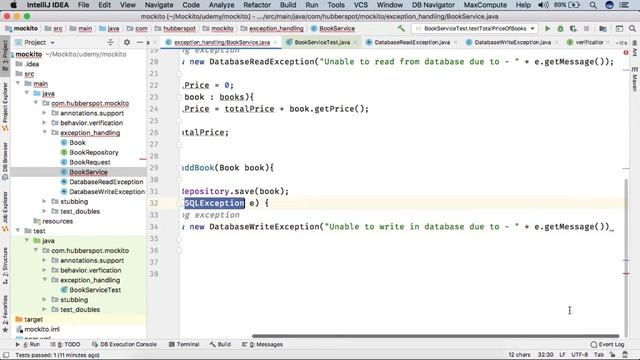
Task: Toggle the Maven tool window on right
Action: [635, 80]
